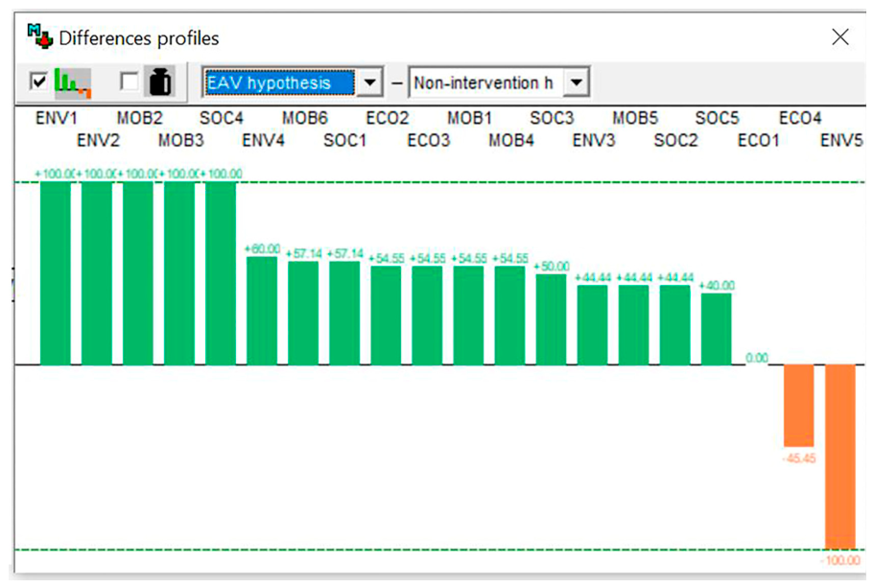This screenshot has height=588, width=874.
Task: Click the Differences profiles window title
Action: pyautogui.click(x=139, y=38)
